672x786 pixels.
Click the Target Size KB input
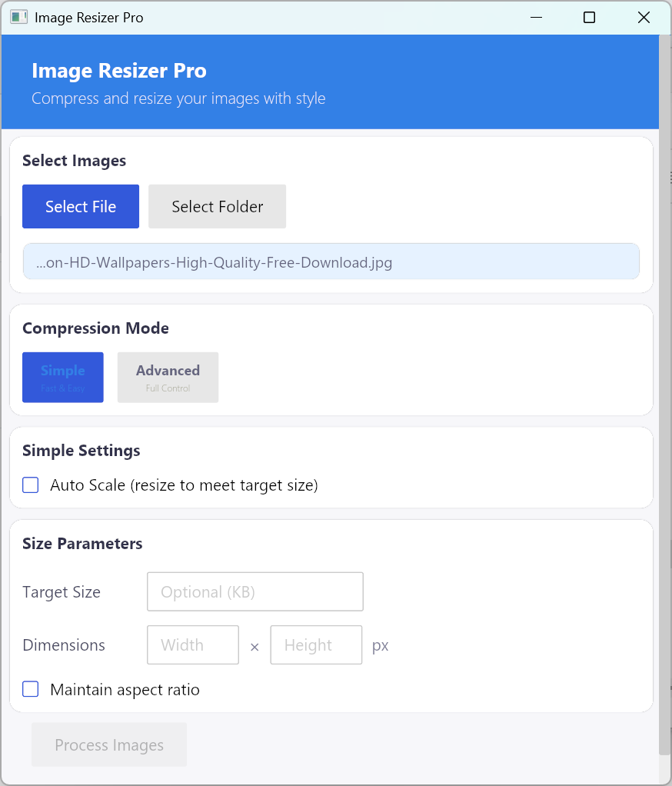254,591
